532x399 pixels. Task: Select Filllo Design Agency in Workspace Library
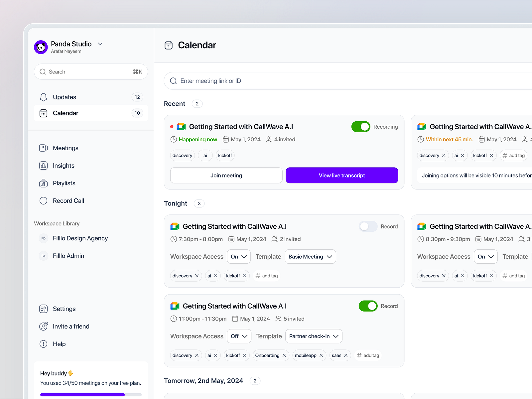pos(80,238)
